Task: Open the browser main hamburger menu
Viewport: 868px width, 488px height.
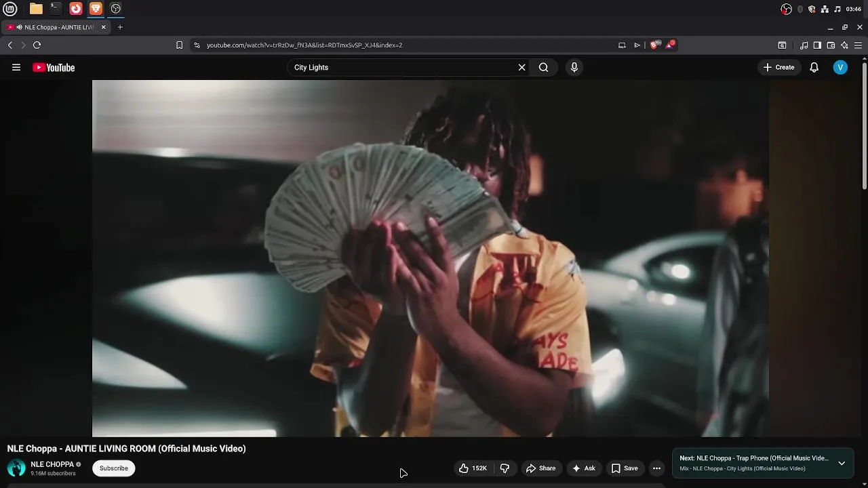Action: [858, 45]
